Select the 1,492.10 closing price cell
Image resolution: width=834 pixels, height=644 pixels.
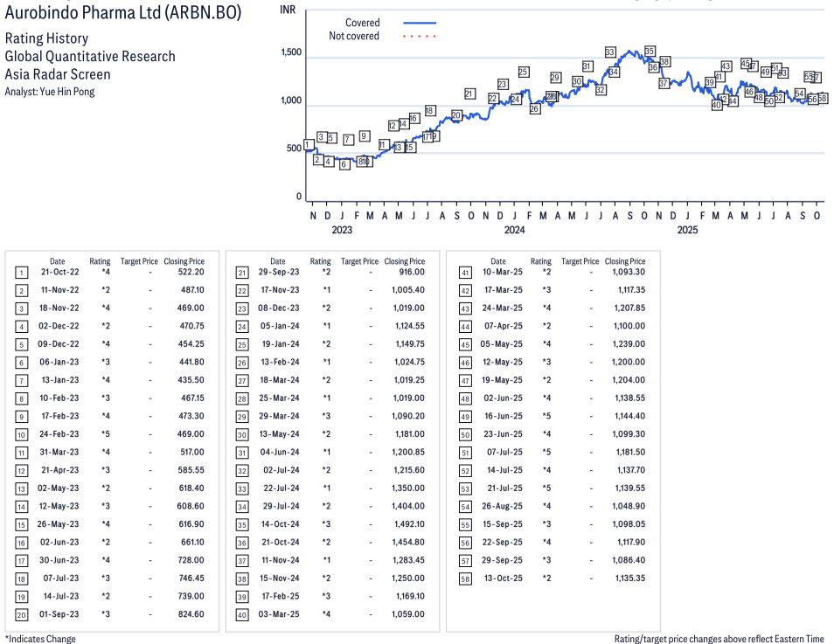(407, 524)
